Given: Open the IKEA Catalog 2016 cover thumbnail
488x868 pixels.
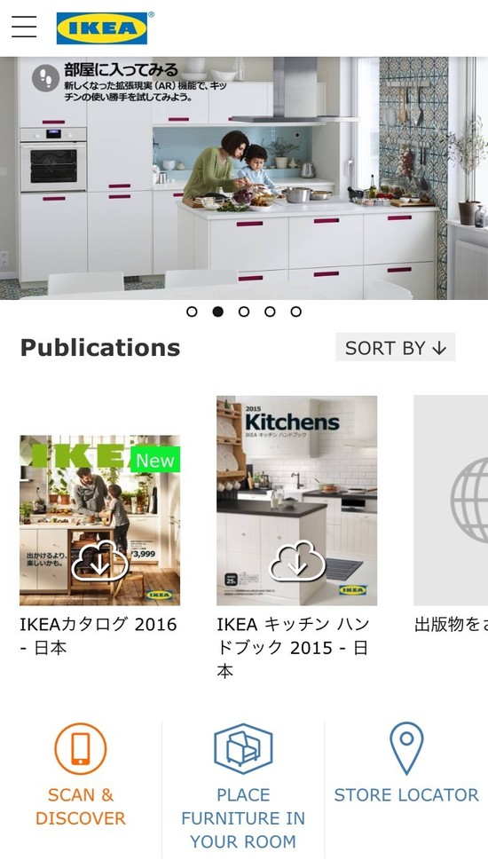Looking at the screenshot, I should click(100, 520).
